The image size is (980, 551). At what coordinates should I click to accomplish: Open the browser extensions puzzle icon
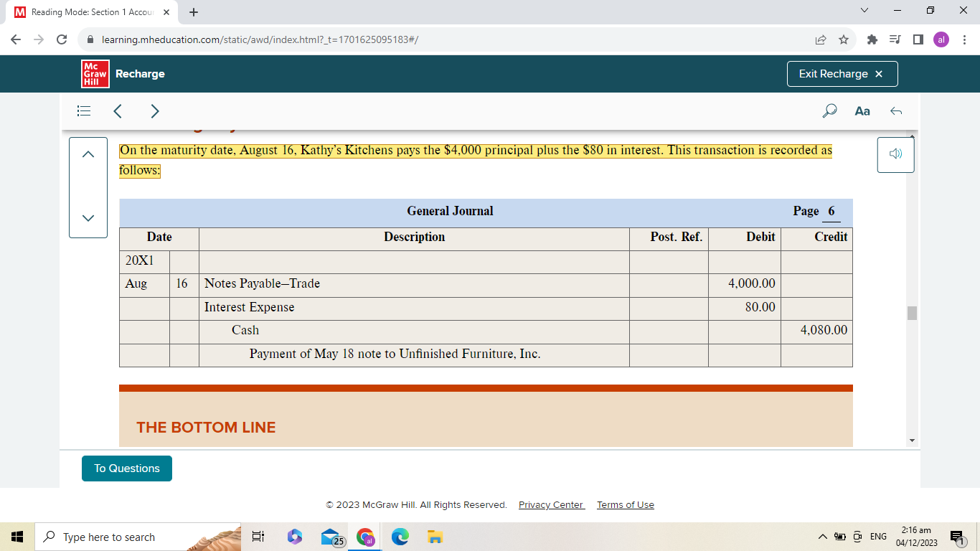(872, 39)
